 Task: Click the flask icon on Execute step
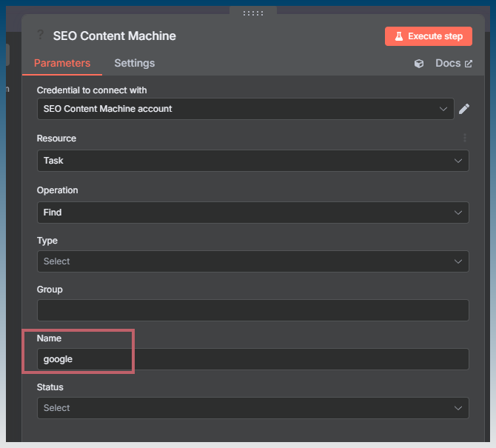tap(399, 36)
